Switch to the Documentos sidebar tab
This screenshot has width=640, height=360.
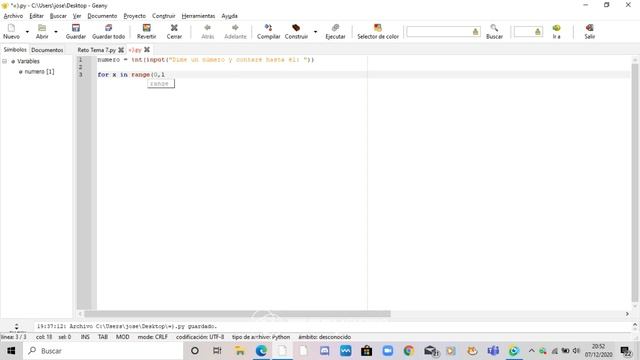click(x=47, y=50)
